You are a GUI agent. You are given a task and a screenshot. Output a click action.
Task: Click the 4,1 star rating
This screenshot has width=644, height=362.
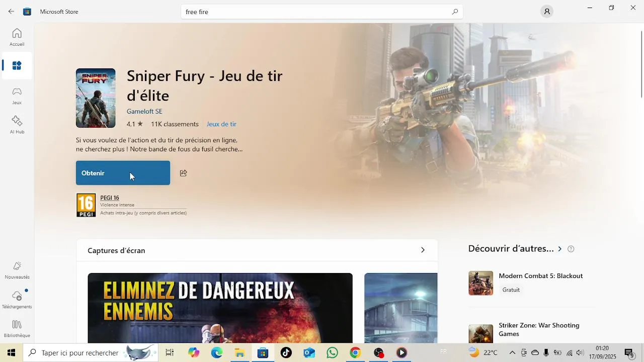(x=135, y=124)
